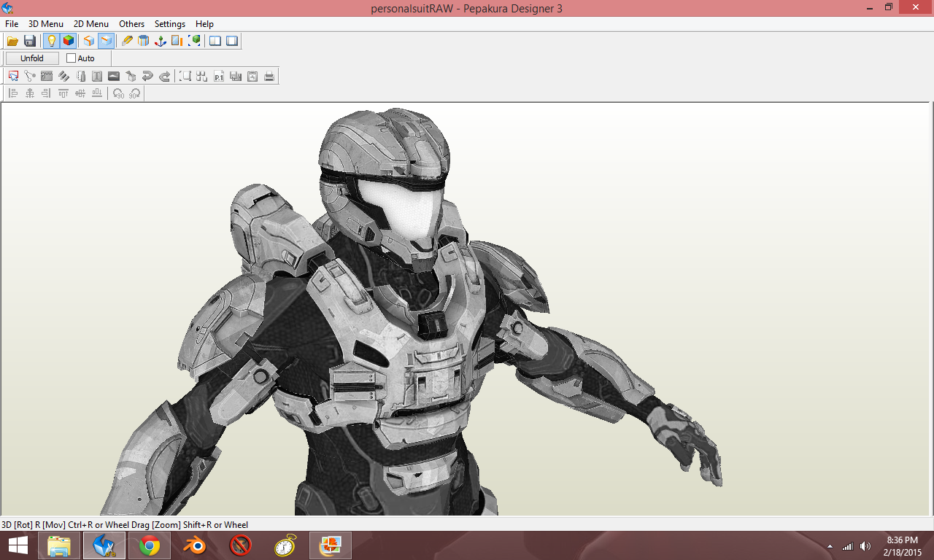Open the 3D Menu
934x560 pixels.
pos(46,24)
